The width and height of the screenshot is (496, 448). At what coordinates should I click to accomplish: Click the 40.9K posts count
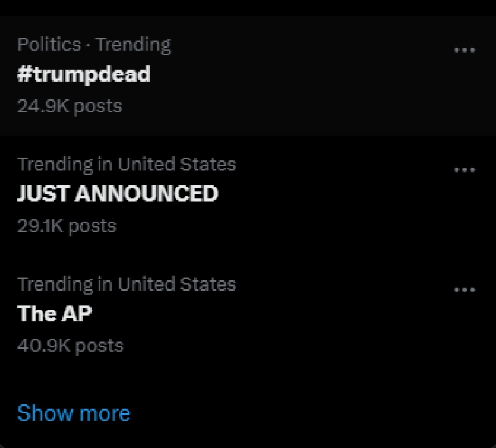70,345
